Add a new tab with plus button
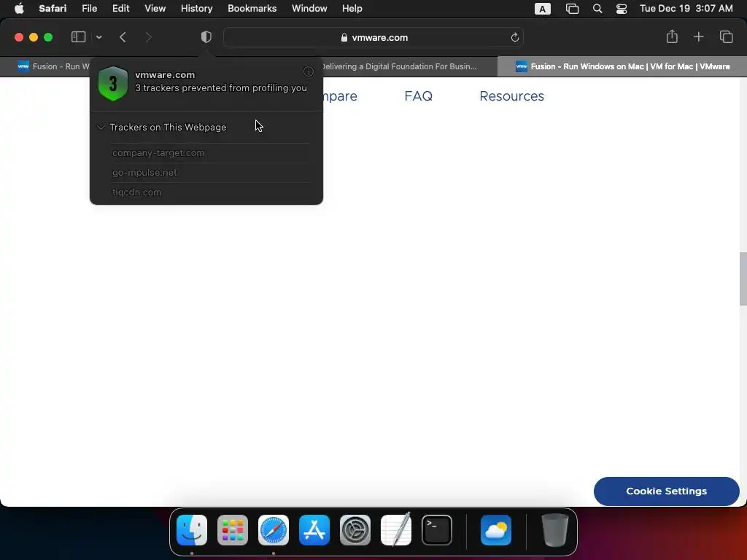The height and width of the screenshot is (560, 747). pos(698,36)
